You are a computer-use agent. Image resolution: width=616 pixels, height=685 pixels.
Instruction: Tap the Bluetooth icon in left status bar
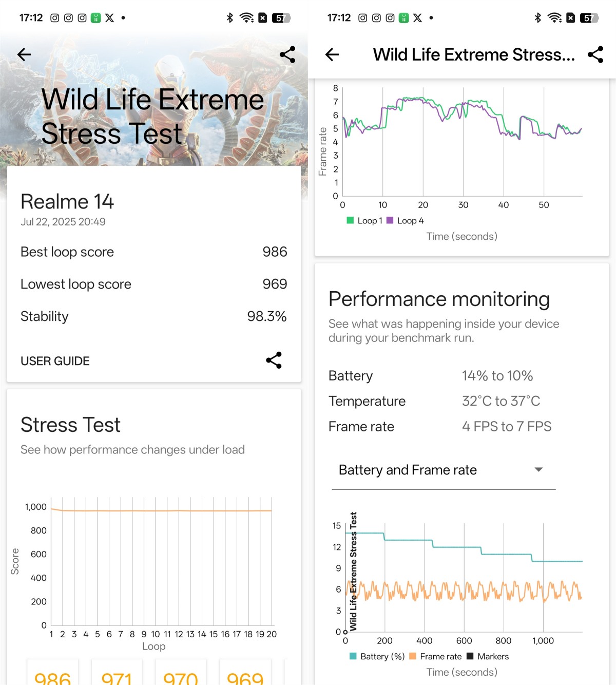[230, 18]
